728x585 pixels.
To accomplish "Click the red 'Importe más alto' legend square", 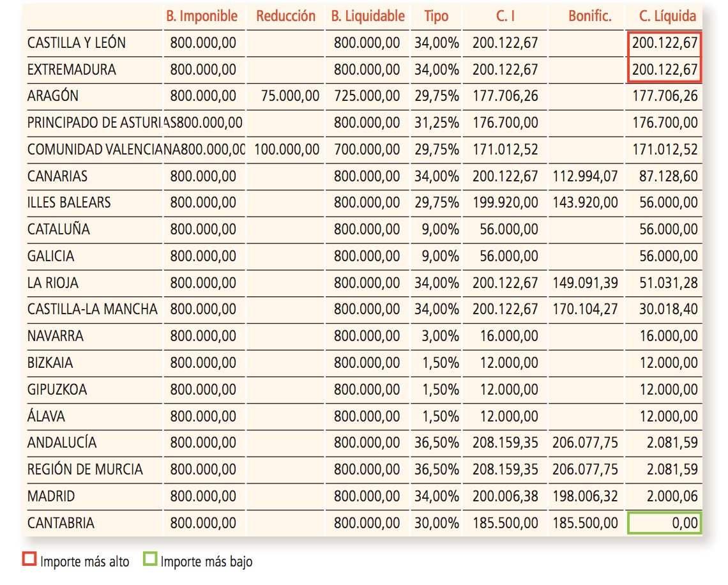I will pos(29,560).
